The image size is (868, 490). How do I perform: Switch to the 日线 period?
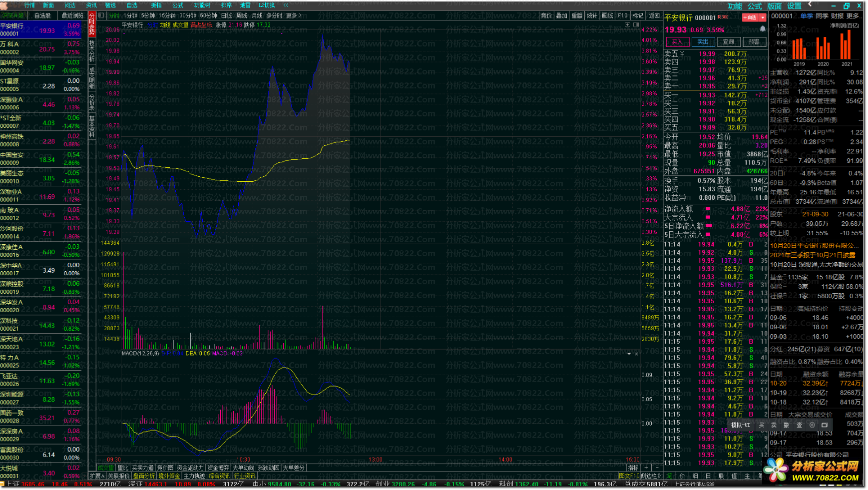point(227,15)
